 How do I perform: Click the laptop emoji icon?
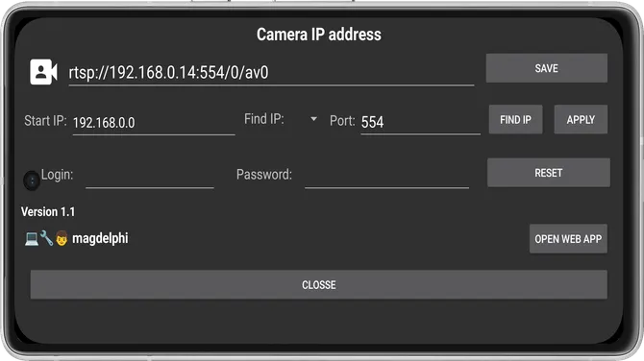[32, 238]
